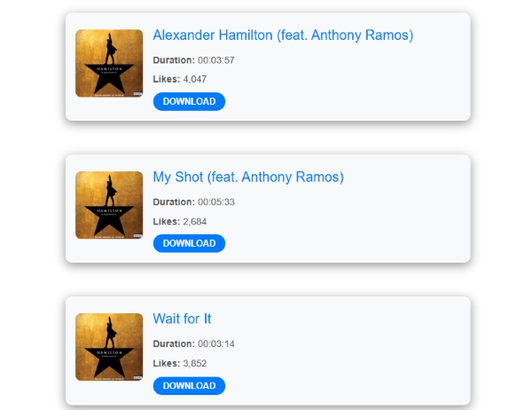The height and width of the screenshot is (410, 532).
Task: Click the 2,684 likes count
Action: pos(195,222)
